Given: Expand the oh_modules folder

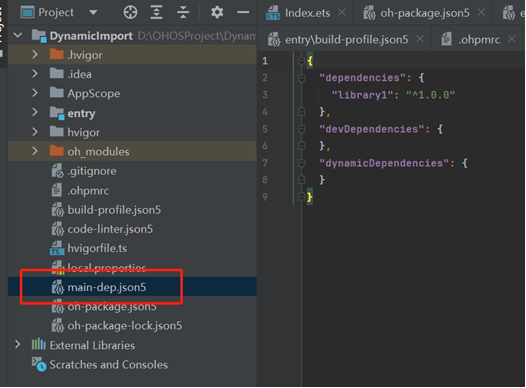Looking at the screenshot, I should coord(35,151).
